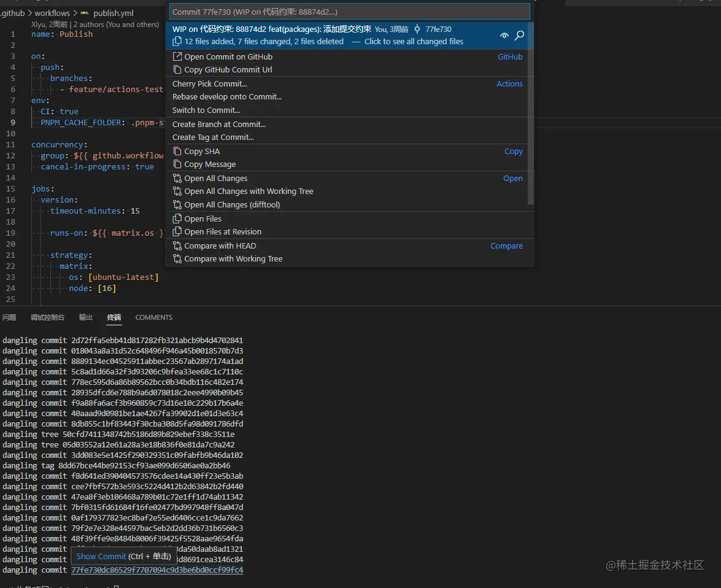This screenshot has height=588, width=721.
Task: Select Copy GitHub Commit Url
Action: 350,69
